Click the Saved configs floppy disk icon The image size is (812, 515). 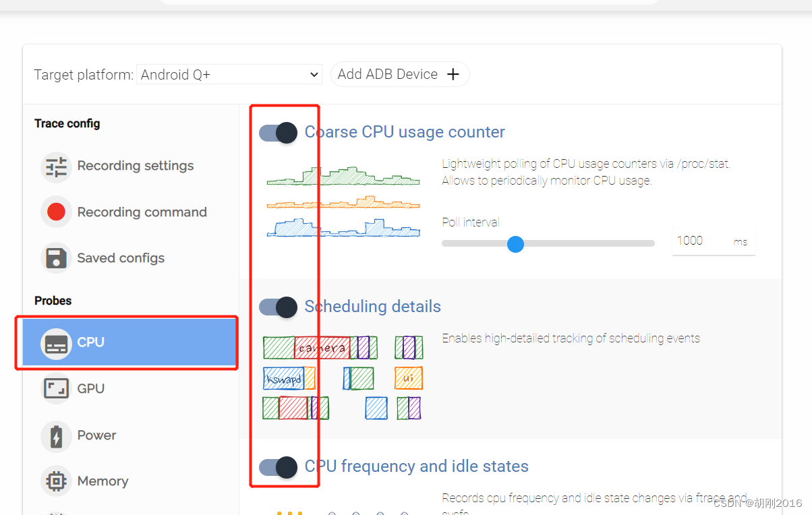pos(56,258)
